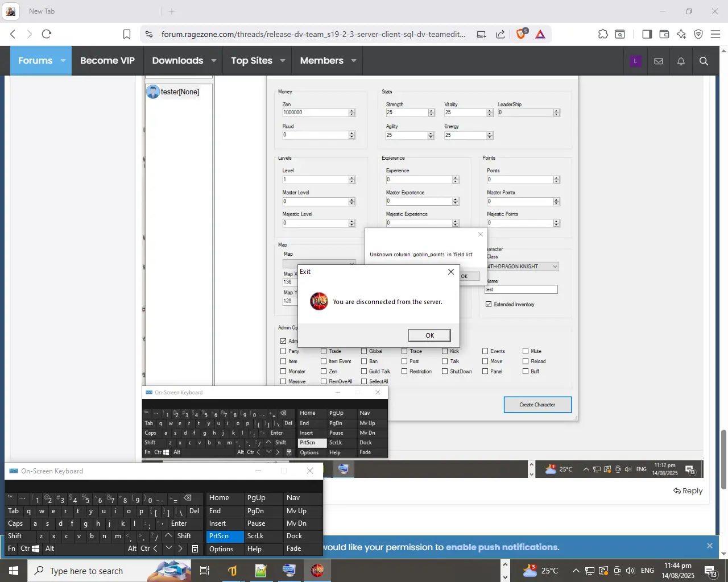
Task: Click the PrtScn key on On-Screen Keyboard
Action: [225, 536]
